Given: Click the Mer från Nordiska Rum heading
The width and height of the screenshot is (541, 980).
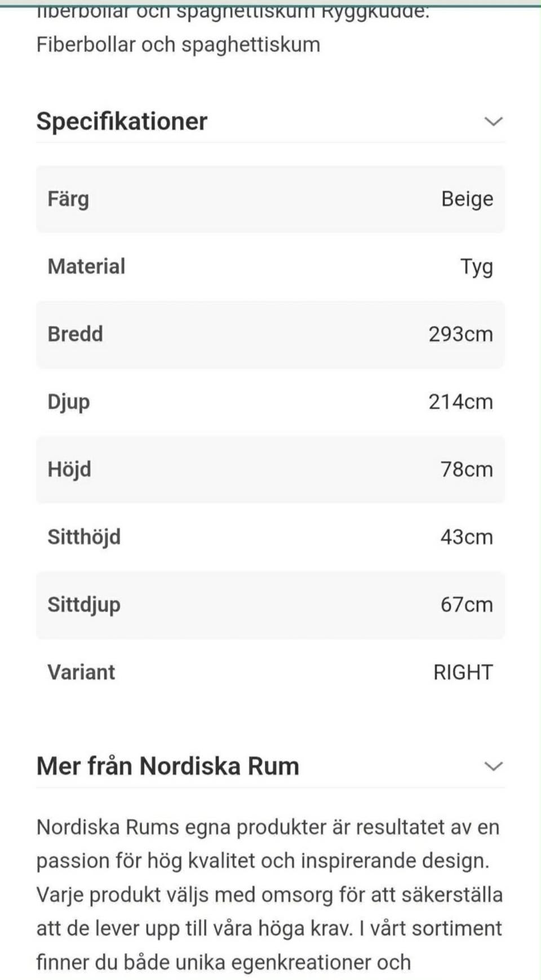Looking at the screenshot, I should [167, 766].
